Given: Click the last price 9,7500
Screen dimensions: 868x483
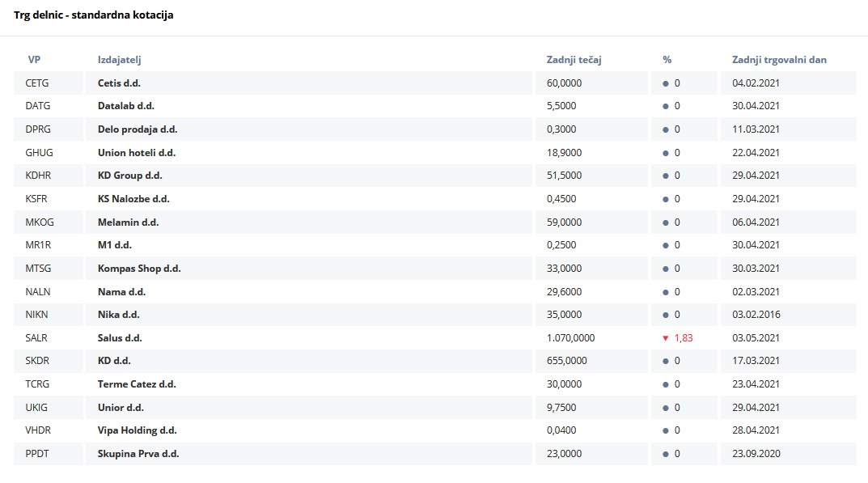Looking at the screenshot, I should (561, 407).
